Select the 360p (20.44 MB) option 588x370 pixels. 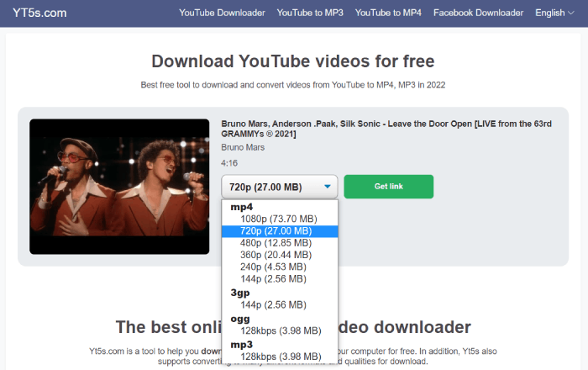280,255
